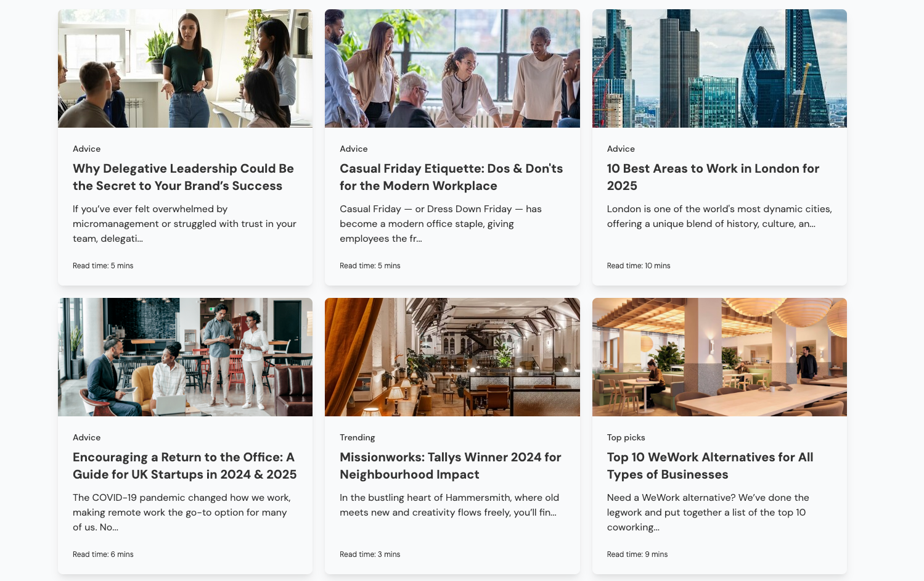
Task: Click the excerpt starting 'In the bustling heart of Hammersmith'
Action: tap(449, 505)
